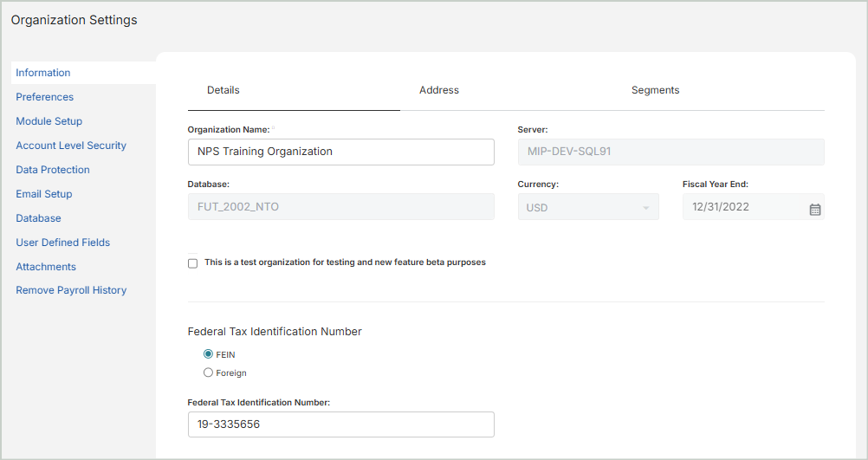
Task: Open Account Level Security settings
Action: (71, 146)
